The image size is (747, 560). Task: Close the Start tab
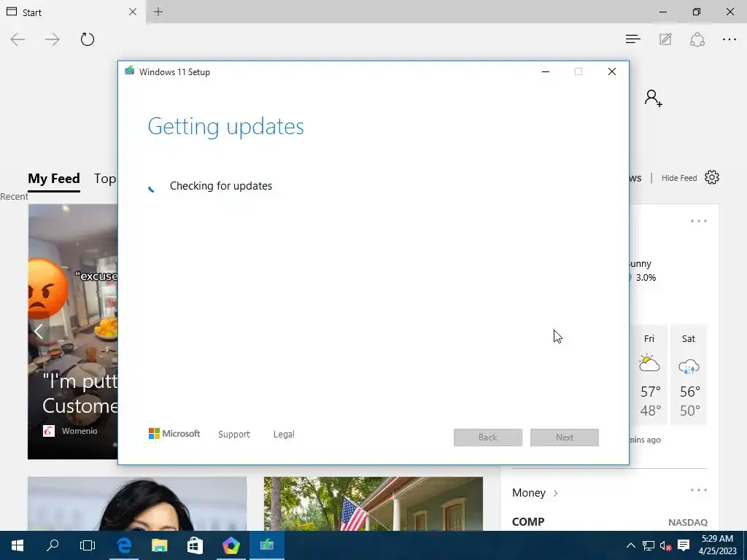click(133, 12)
